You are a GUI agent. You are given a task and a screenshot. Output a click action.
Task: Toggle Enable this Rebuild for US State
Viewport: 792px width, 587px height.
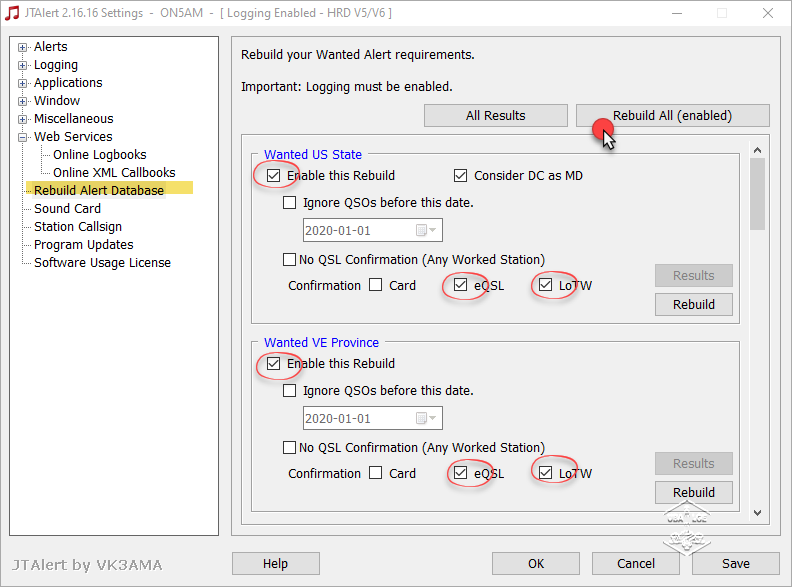[x=273, y=175]
